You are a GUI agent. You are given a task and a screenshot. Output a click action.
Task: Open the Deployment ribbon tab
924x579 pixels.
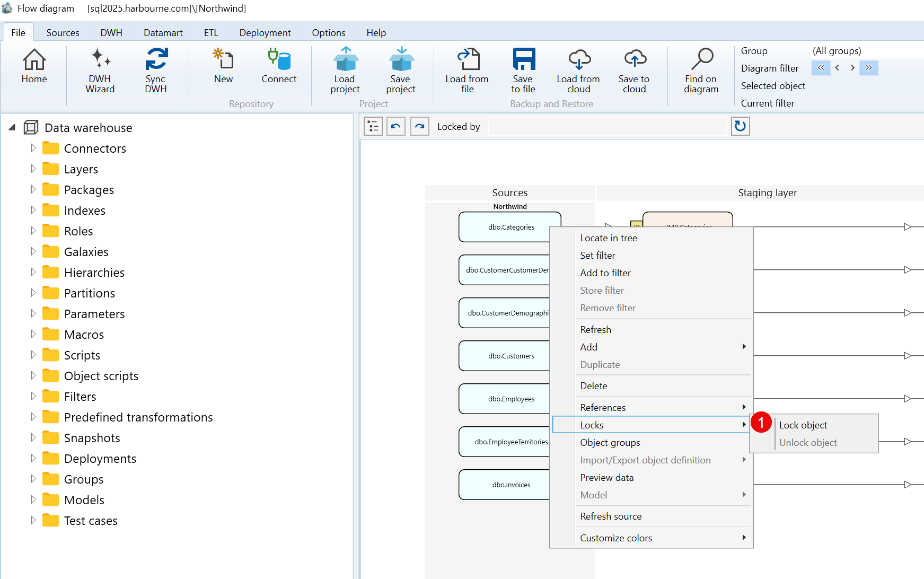pyautogui.click(x=265, y=32)
